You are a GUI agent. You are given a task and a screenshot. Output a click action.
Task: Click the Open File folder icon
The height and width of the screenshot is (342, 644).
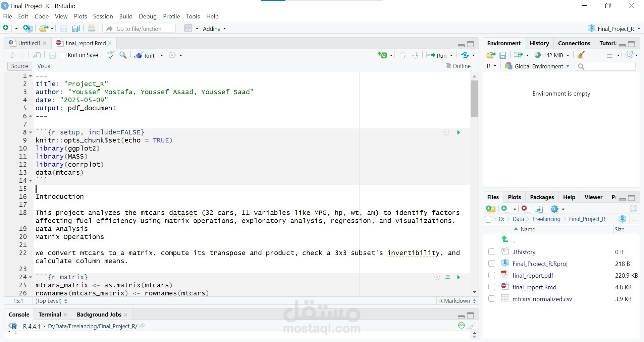[x=43, y=28]
